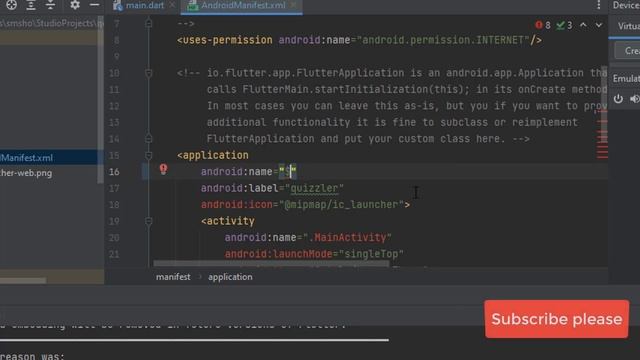Screen dimensions: 640x360
Task: Click line number 16 in the gutter
Action: [x=114, y=172]
